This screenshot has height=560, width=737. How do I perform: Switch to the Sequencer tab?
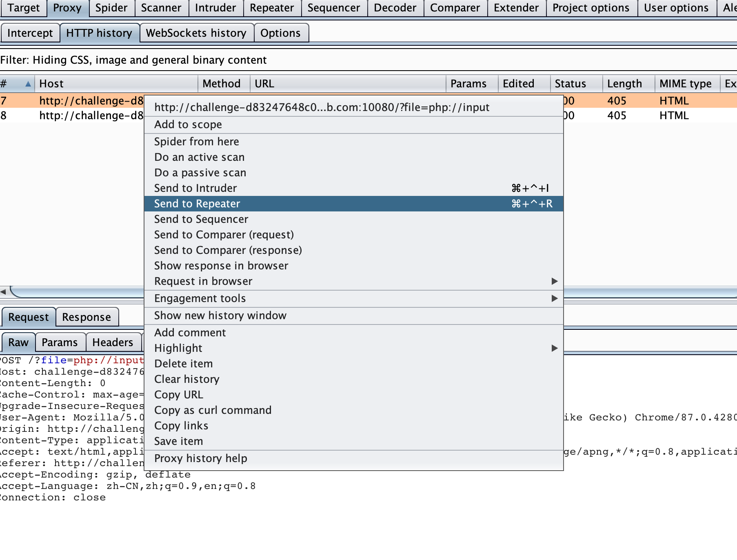pos(333,8)
